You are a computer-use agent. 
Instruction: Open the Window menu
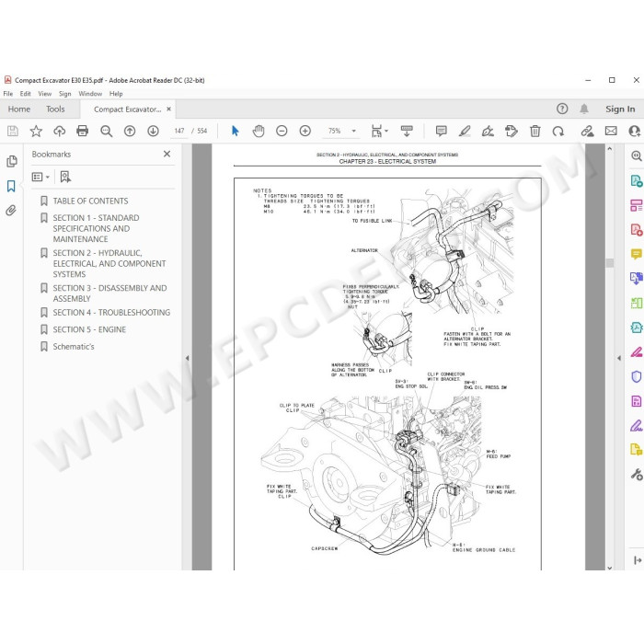(x=90, y=94)
